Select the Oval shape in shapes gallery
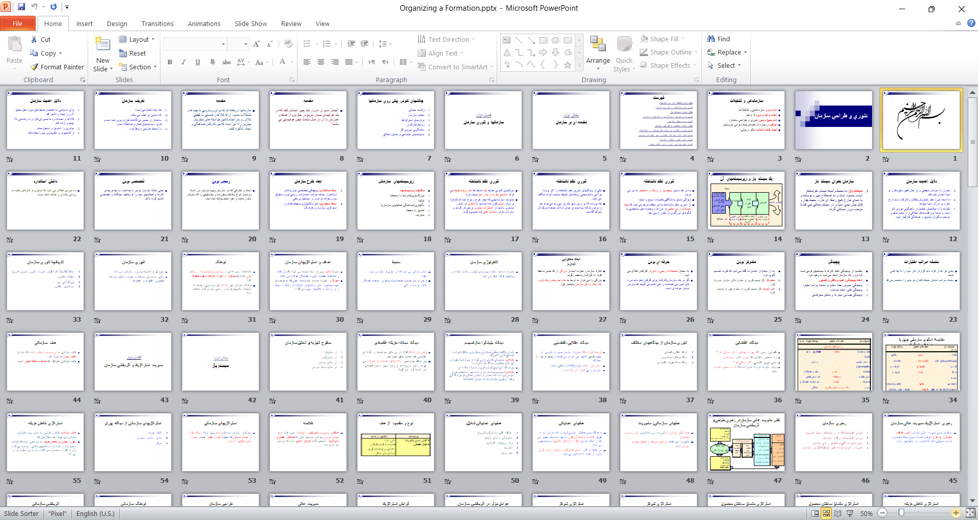 click(556, 40)
